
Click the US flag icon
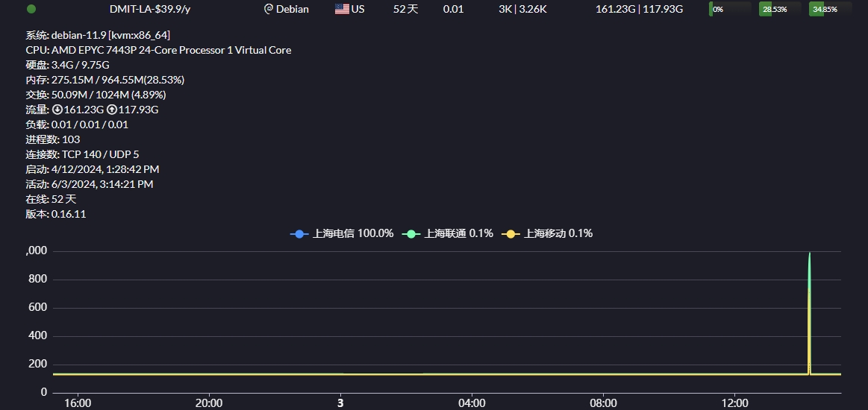point(342,9)
